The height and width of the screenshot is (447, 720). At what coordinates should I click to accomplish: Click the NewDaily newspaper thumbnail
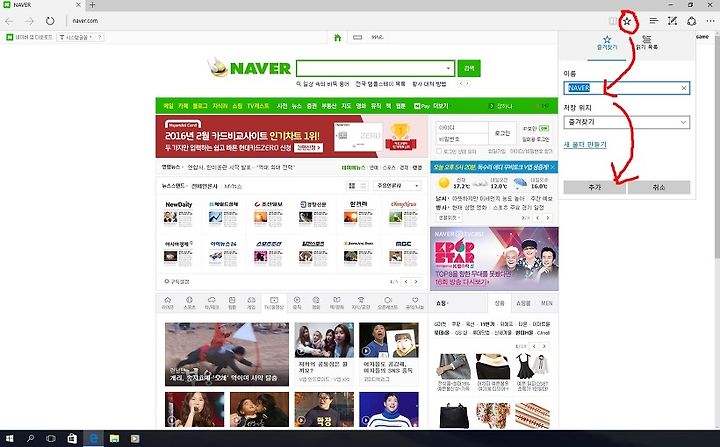point(179,214)
